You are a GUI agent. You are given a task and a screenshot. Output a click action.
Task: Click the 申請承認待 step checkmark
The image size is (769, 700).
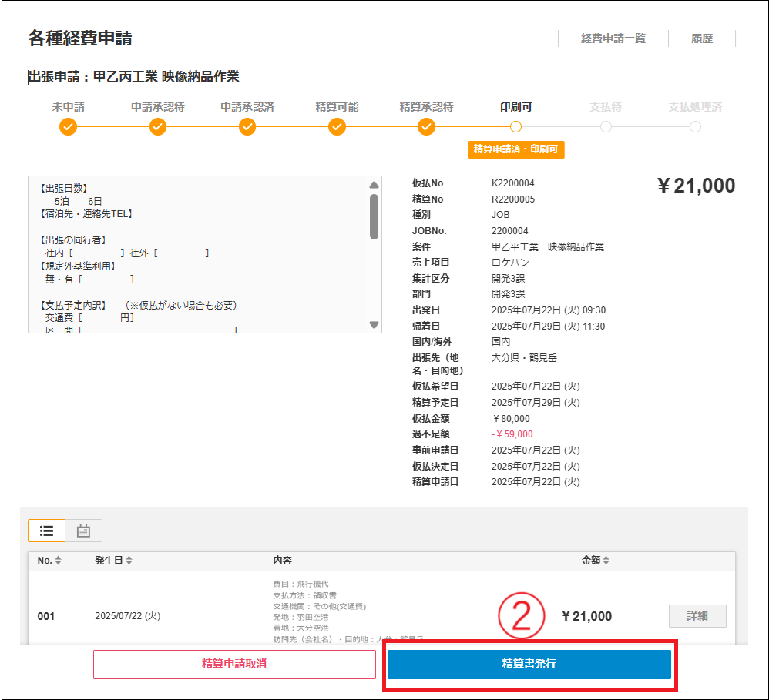tap(158, 127)
